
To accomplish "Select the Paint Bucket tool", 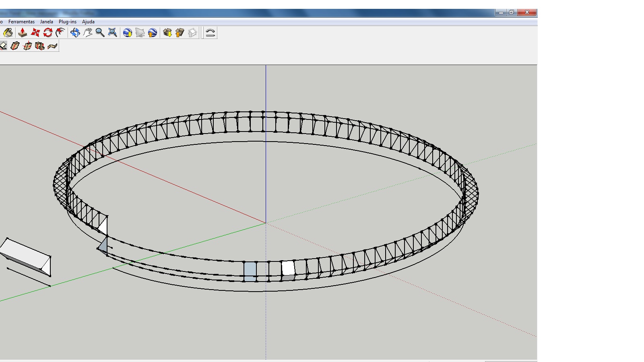I will (x=8, y=33).
